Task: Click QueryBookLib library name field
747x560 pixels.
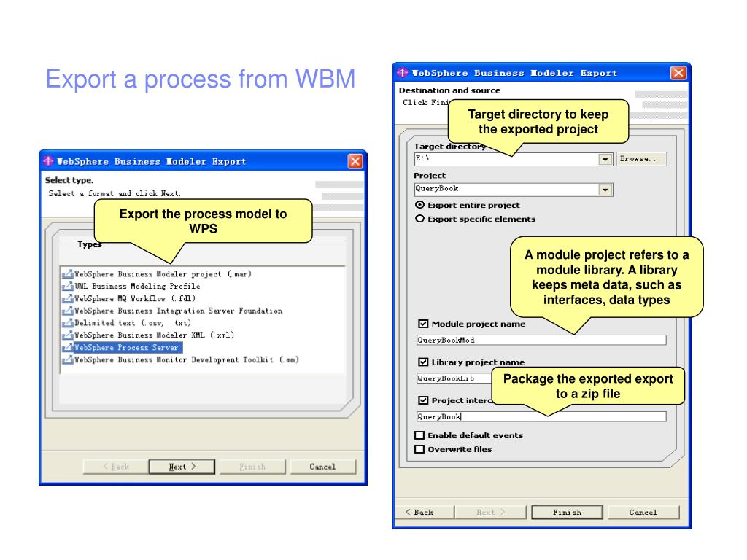Action: pos(454,378)
